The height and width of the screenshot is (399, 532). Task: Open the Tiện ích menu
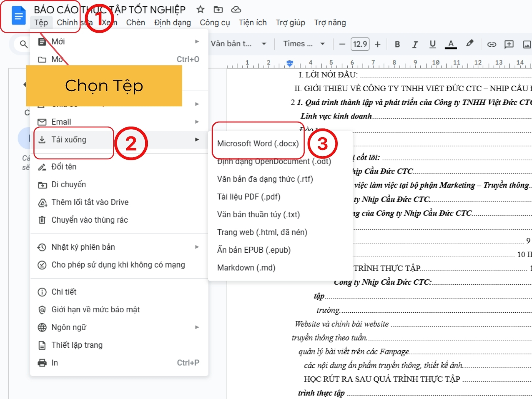[253, 23]
